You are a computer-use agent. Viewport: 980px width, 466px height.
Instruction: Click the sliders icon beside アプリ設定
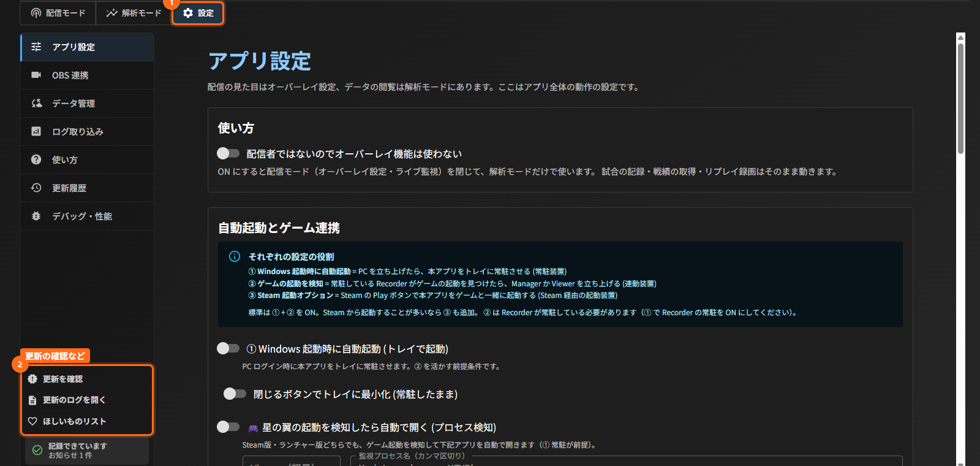pyautogui.click(x=36, y=47)
